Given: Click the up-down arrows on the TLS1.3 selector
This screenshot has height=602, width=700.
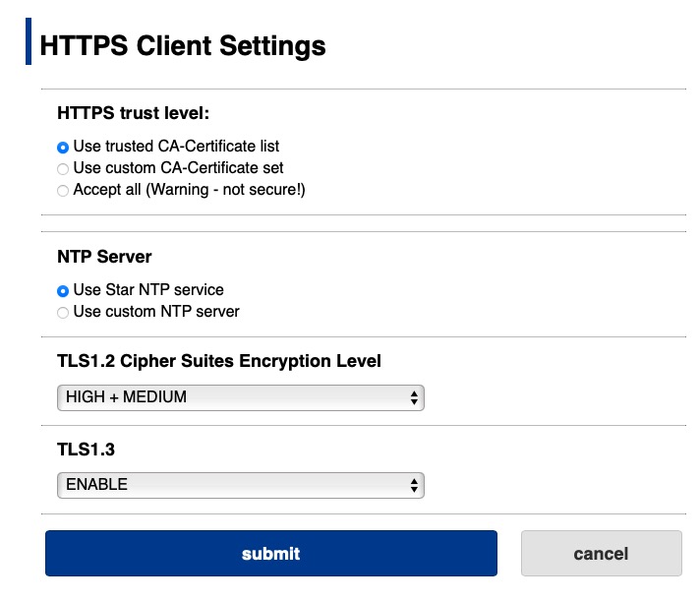Looking at the screenshot, I should click(414, 485).
